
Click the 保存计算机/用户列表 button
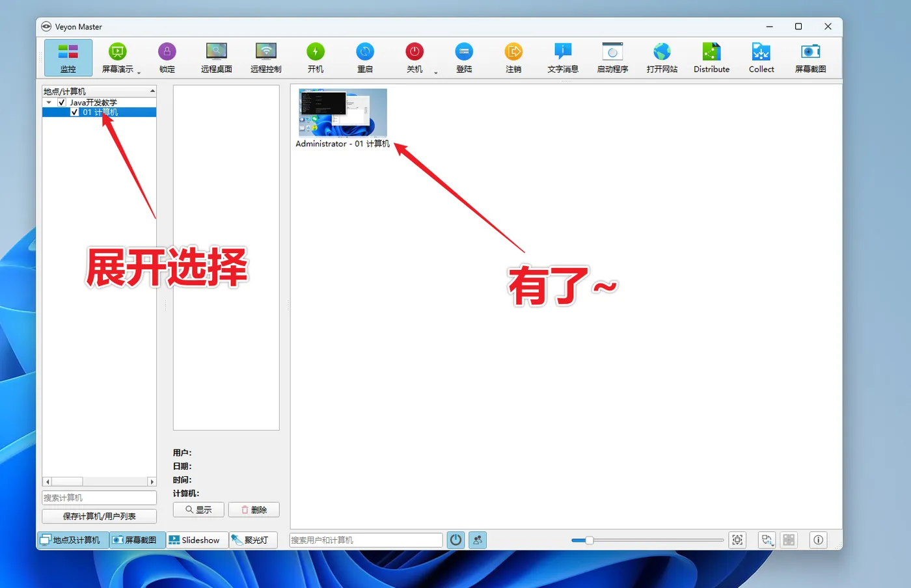(x=99, y=516)
